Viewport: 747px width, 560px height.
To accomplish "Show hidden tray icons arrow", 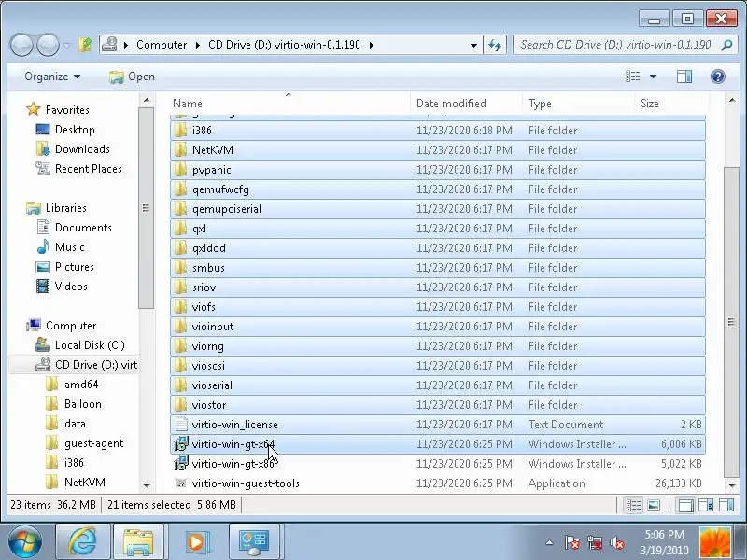I will pos(549,542).
